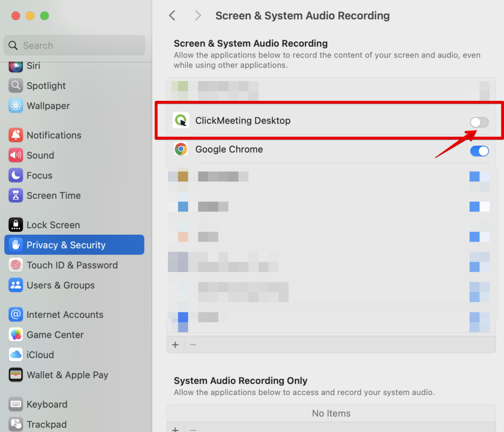Click the ClickMeeting Desktop app icon

tap(181, 121)
